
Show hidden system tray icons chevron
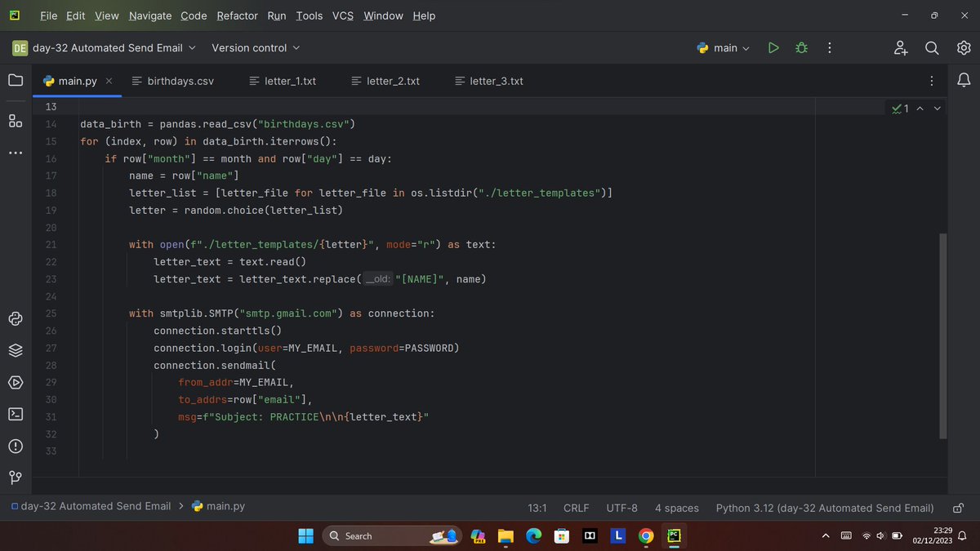(x=826, y=535)
